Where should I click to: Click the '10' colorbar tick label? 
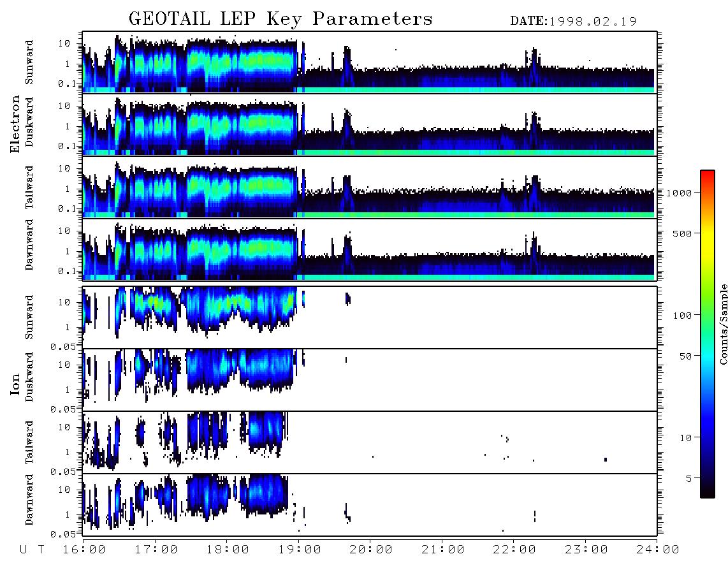[685, 438]
